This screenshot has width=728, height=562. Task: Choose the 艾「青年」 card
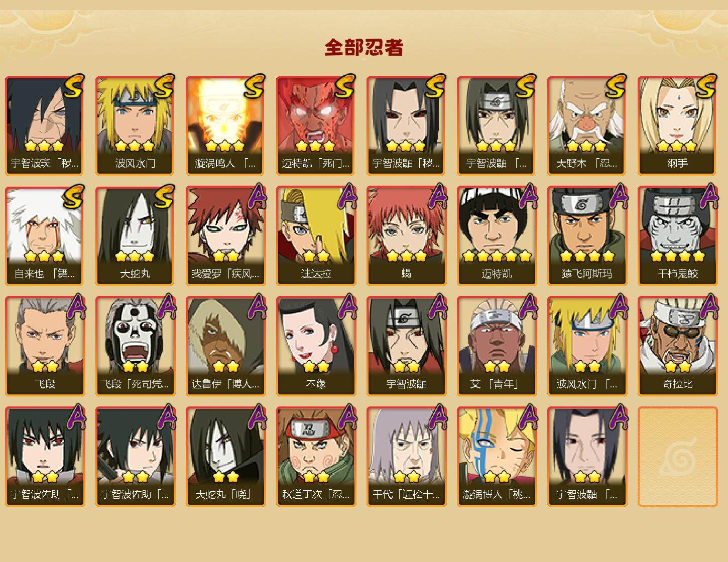click(497, 346)
